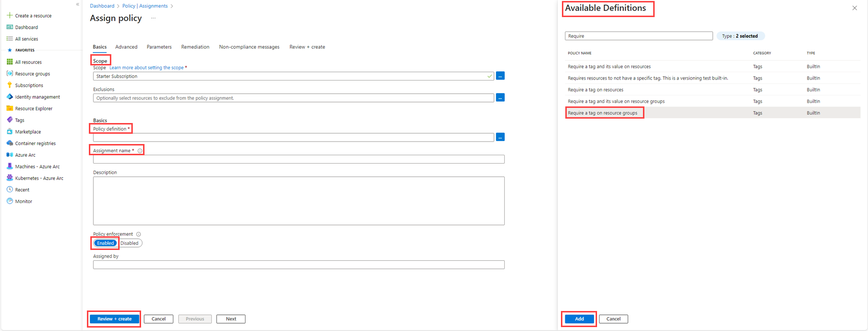Image resolution: width=868 pixels, height=331 pixels.
Task: Set Policy enforcement to Disabled
Action: 130,243
